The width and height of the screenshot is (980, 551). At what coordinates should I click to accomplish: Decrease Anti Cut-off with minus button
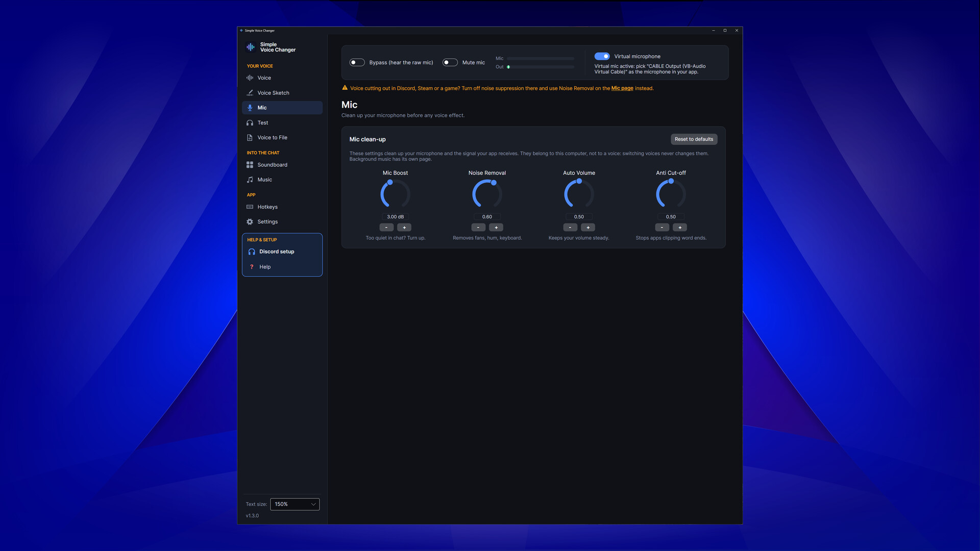tap(662, 228)
